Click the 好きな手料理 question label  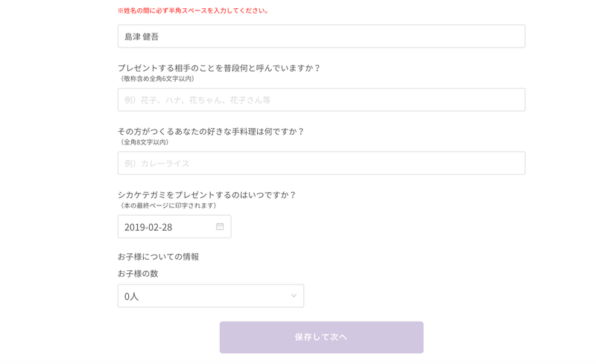point(211,131)
